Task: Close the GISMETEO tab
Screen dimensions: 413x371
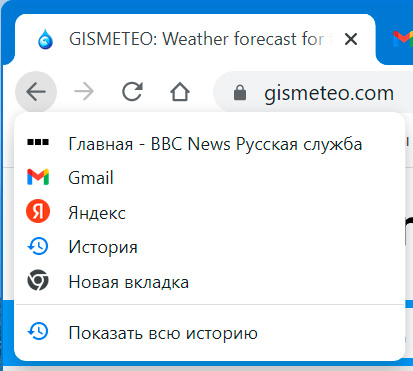Action: click(351, 39)
